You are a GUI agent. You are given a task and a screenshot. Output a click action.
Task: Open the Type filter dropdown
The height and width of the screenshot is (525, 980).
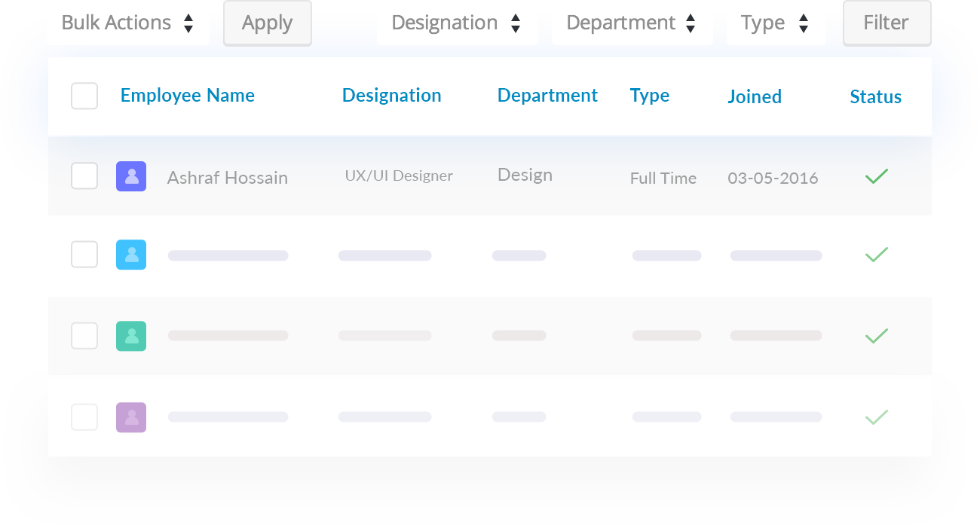(776, 23)
